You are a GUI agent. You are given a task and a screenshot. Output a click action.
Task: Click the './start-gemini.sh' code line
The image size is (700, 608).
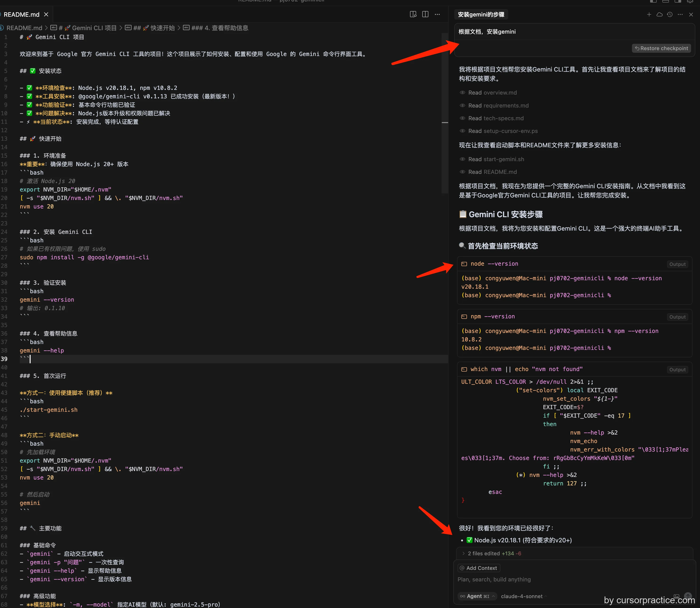[x=48, y=410]
